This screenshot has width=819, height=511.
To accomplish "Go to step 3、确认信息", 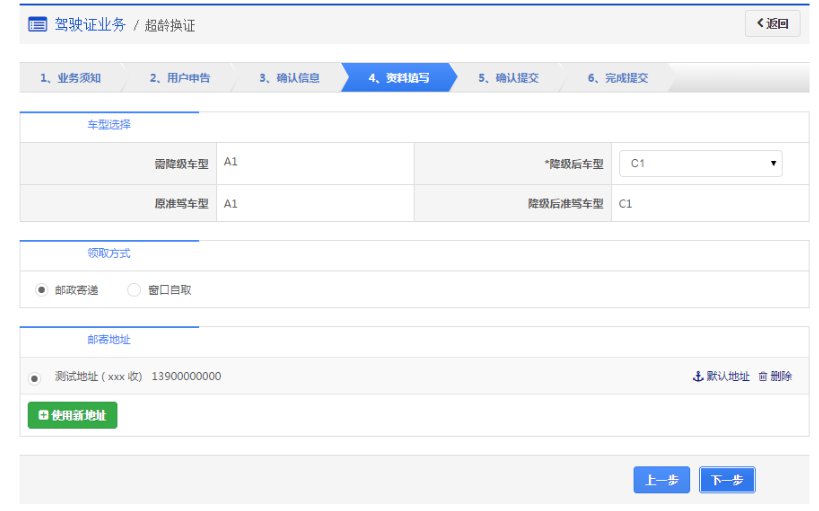I will (x=289, y=78).
